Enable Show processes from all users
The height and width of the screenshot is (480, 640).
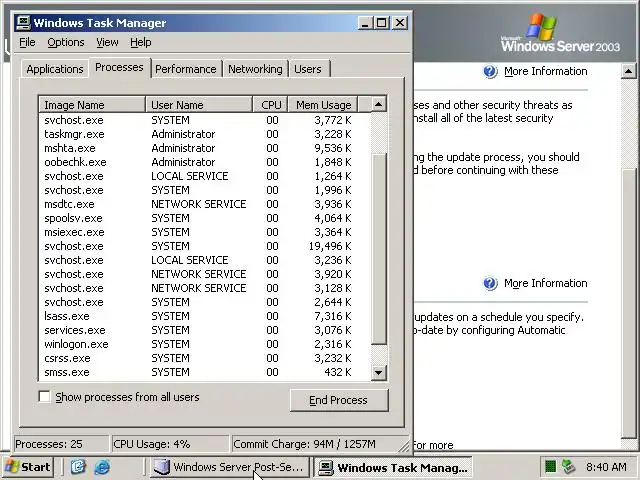tap(44, 397)
